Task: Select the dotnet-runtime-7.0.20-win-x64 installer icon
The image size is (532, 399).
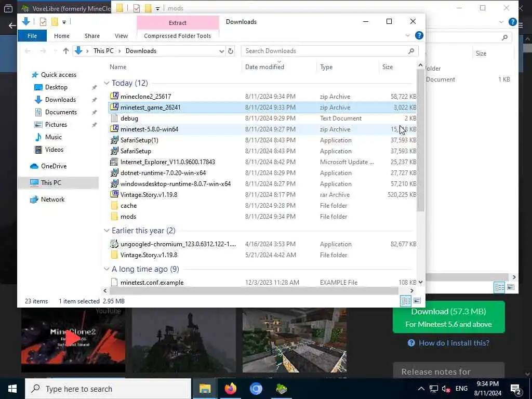Action: coord(114,172)
